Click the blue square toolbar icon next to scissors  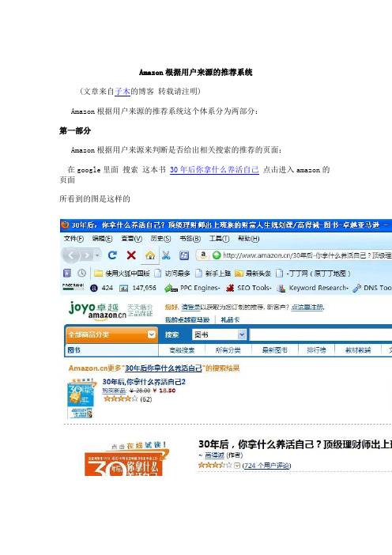click(x=184, y=255)
